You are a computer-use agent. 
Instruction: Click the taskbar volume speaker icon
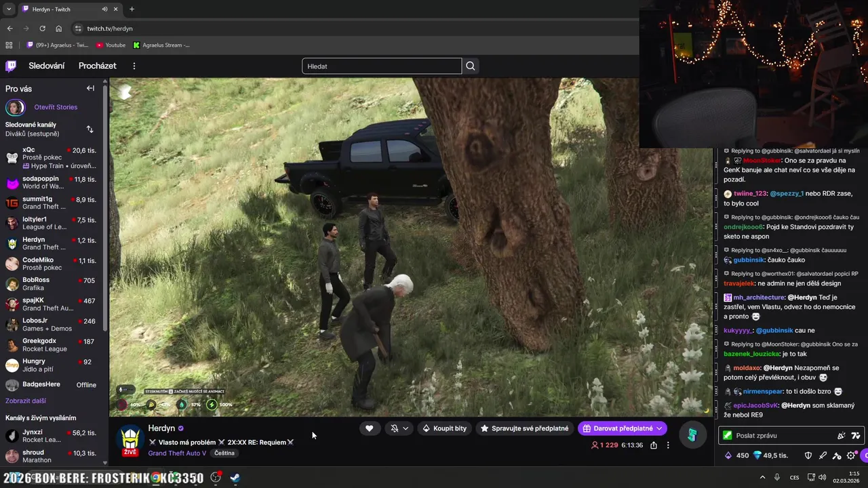(822, 477)
